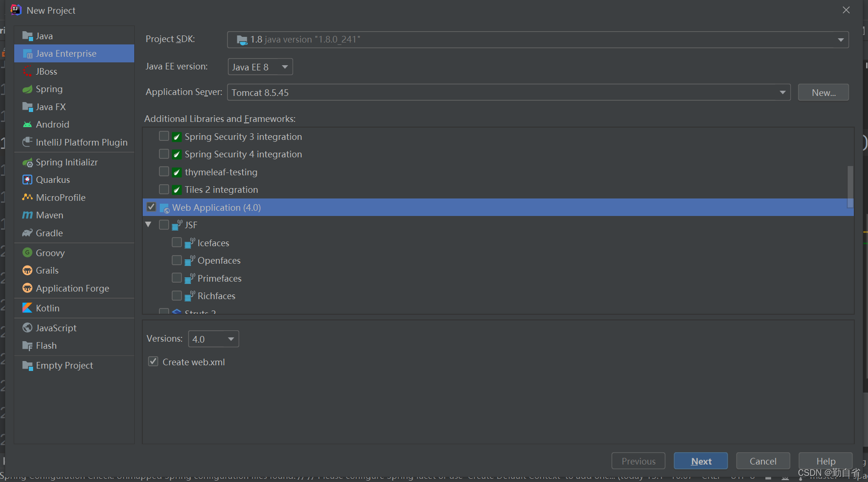The image size is (868, 482).
Task: Enable Spring Security 3 integration checkbox
Action: tap(164, 136)
